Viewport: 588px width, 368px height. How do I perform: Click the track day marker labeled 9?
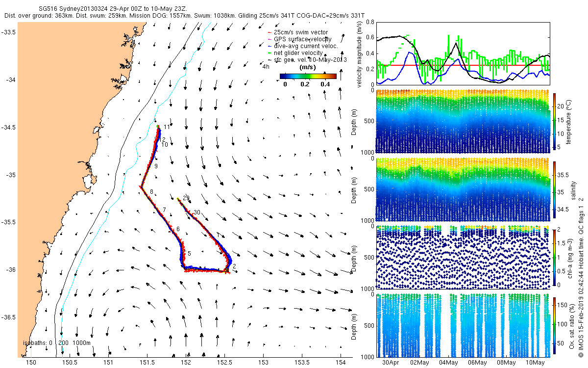[x=156, y=167]
